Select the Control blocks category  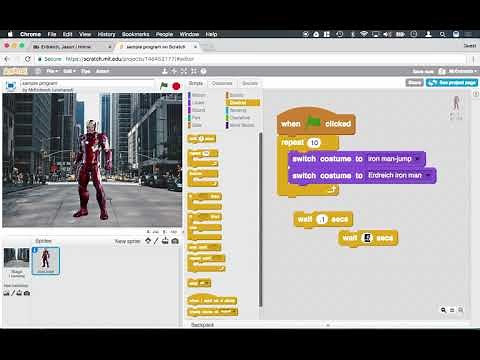click(243, 103)
